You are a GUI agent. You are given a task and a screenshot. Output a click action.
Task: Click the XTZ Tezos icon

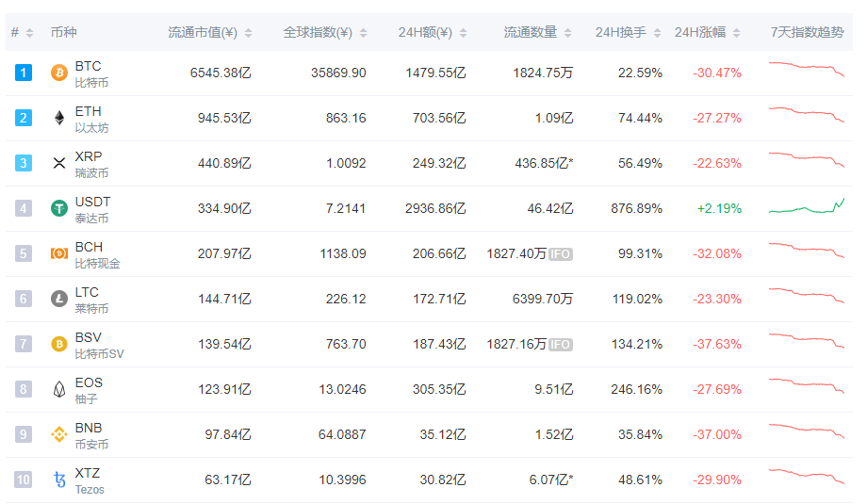tap(59, 480)
